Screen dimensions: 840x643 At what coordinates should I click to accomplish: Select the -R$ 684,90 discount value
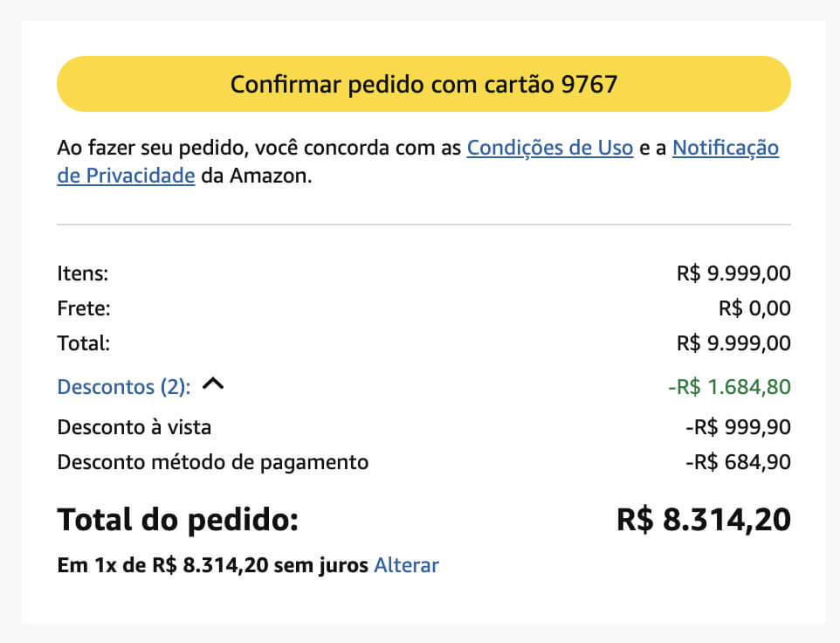coord(738,462)
